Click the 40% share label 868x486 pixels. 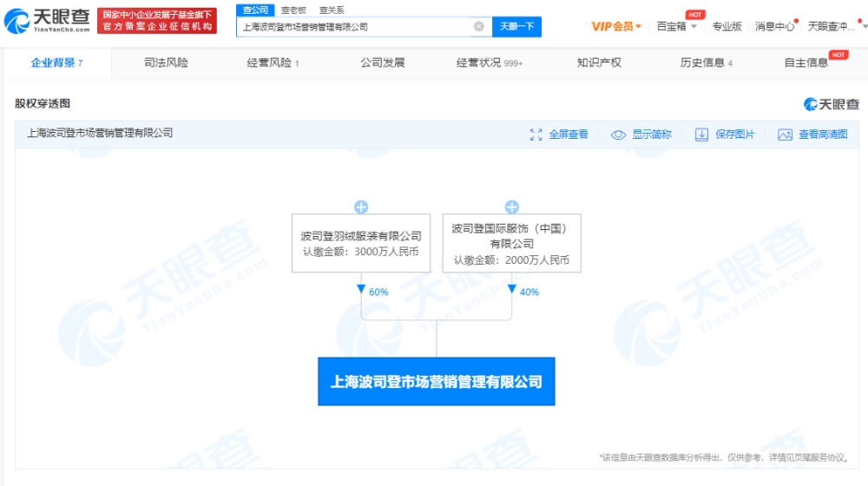point(529,292)
